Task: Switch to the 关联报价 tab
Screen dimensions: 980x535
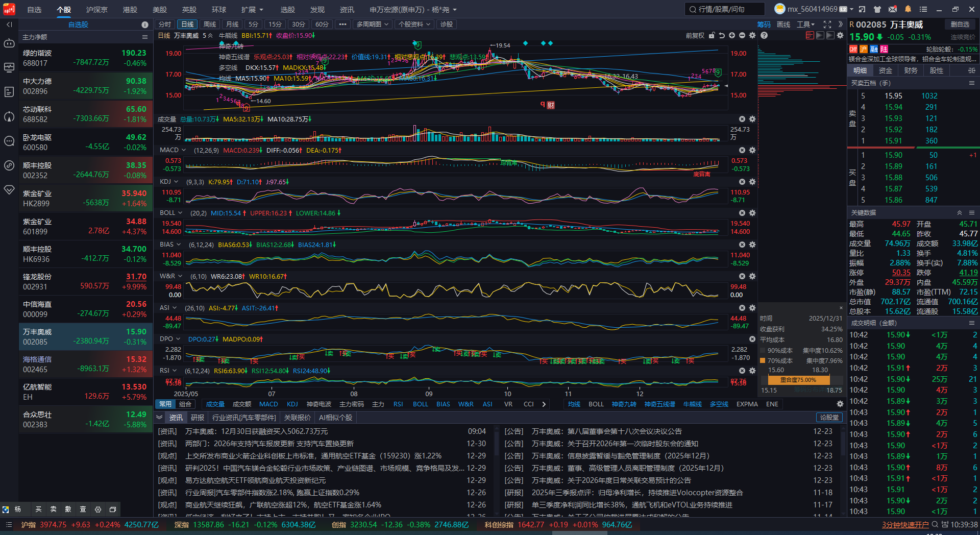Action: [297, 418]
